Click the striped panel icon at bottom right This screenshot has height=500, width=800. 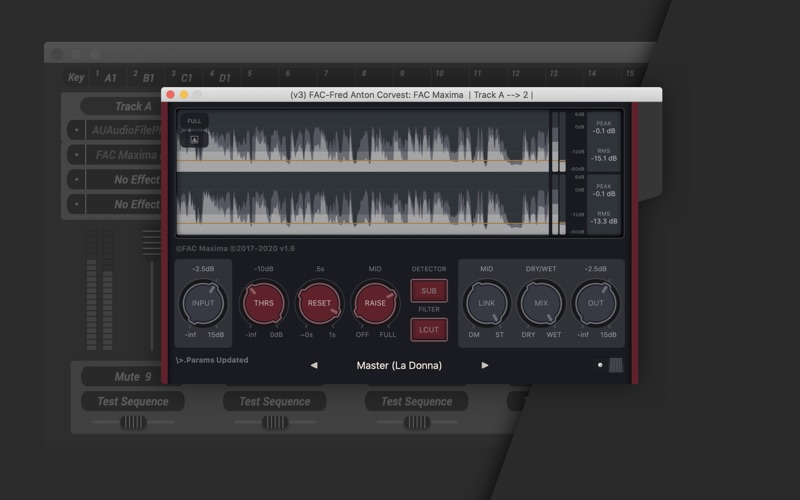pyautogui.click(x=616, y=365)
